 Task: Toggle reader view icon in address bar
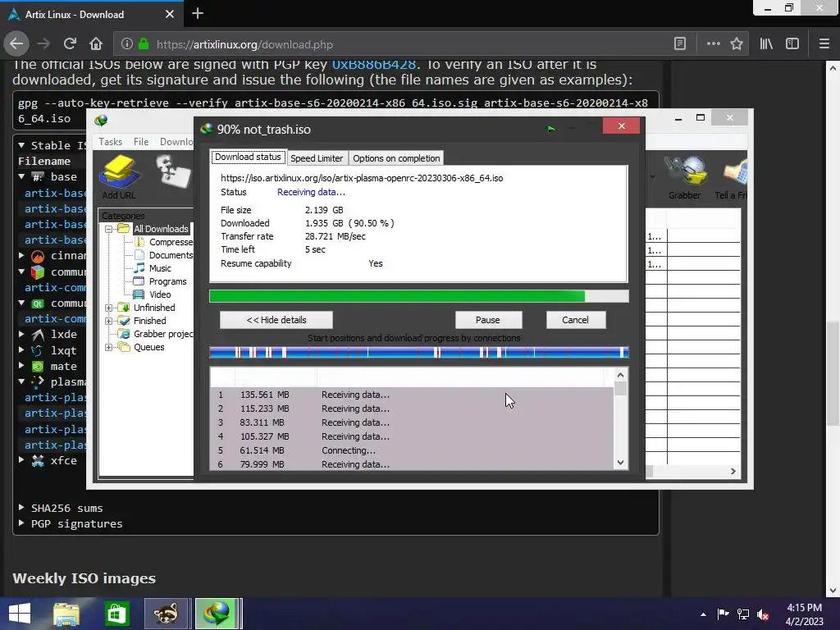[x=680, y=44]
